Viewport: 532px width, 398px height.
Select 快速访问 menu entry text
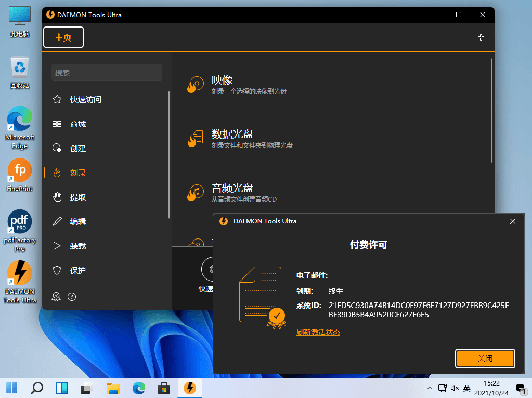tap(85, 99)
